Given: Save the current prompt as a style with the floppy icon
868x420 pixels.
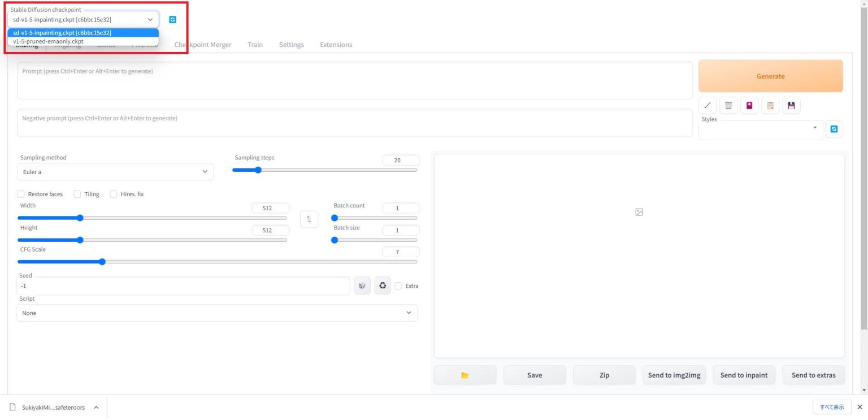Looking at the screenshot, I should tap(791, 105).
